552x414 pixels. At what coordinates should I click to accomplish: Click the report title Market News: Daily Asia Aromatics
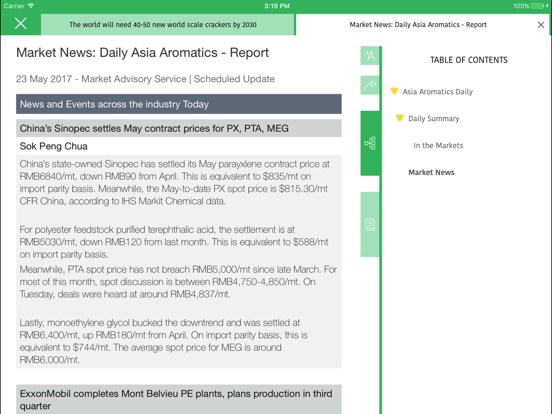pyautogui.click(x=142, y=53)
